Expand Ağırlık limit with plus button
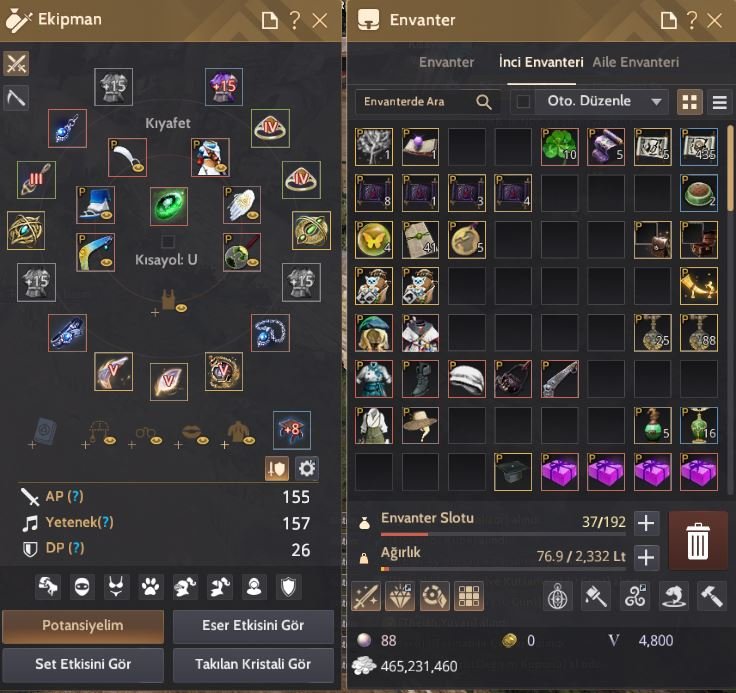This screenshot has height=693, width=736. click(x=646, y=557)
